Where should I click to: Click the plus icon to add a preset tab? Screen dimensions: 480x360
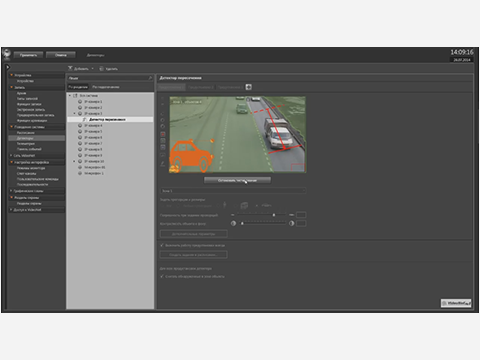[248, 87]
